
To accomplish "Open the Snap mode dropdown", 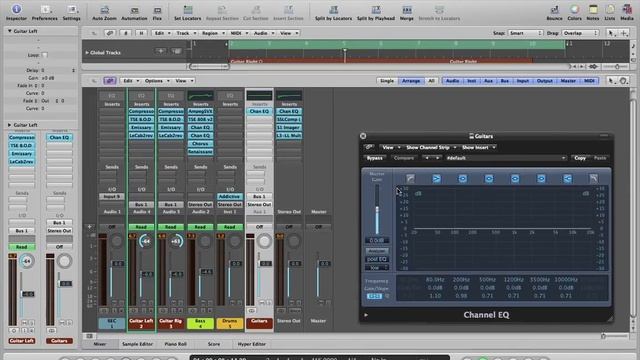I will [x=525, y=33].
